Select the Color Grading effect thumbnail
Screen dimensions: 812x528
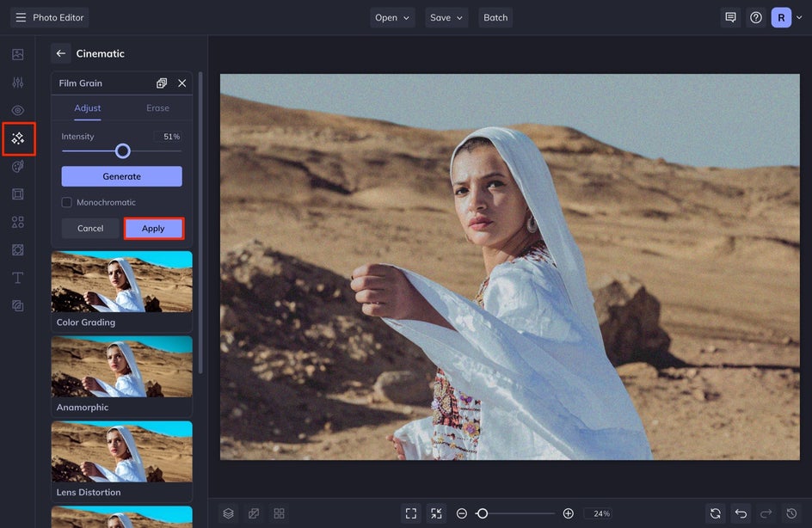click(121, 291)
